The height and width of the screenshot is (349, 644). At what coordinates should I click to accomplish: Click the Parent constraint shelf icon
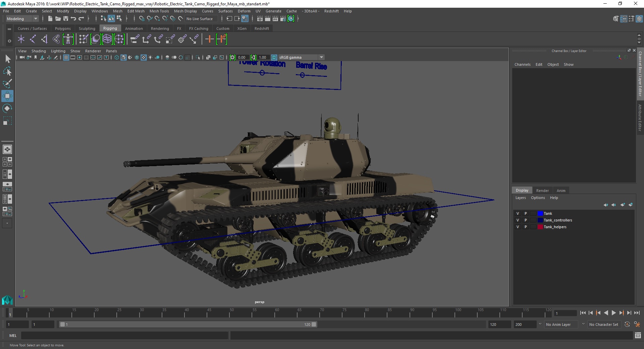click(x=135, y=39)
